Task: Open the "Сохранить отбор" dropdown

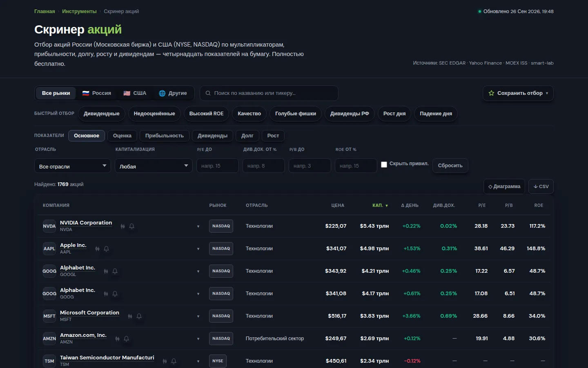Action: pos(518,93)
